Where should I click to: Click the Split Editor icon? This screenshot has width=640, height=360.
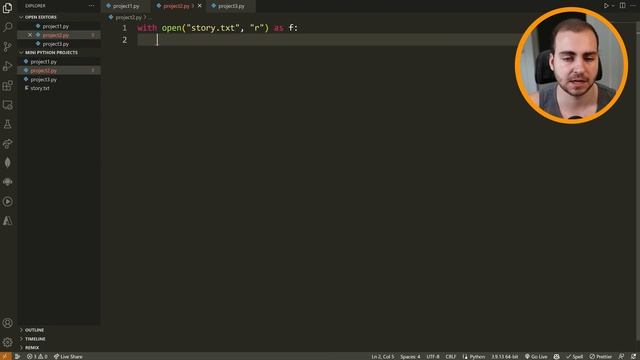click(622, 6)
